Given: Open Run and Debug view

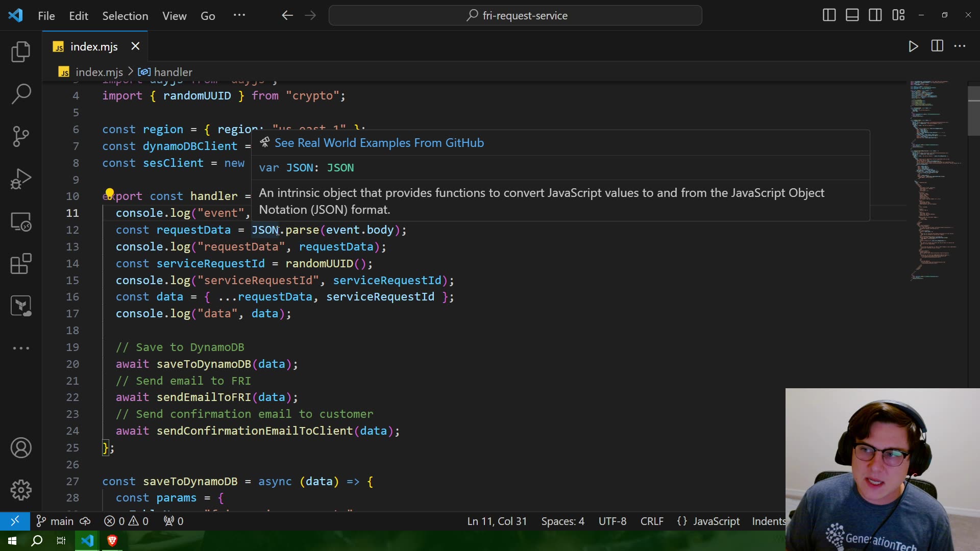Looking at the screenshot, I should (21, 179).
